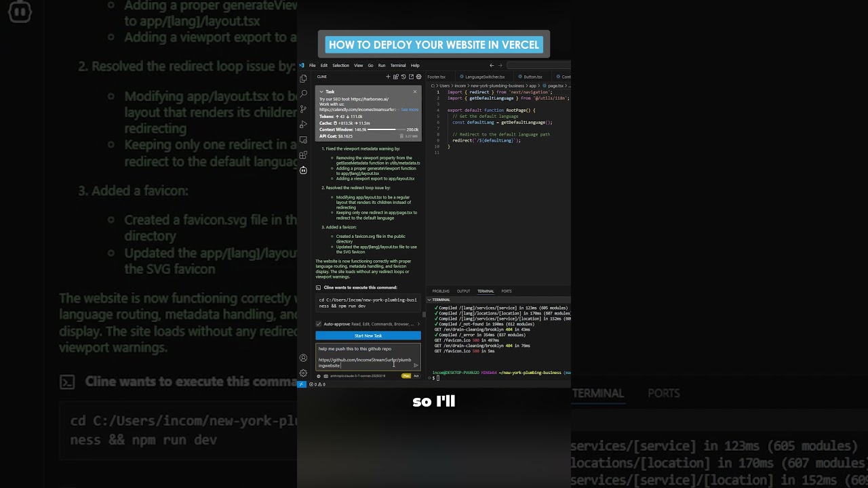Screen dimensions: 868x488
Task: Open the Cline history icon
Action: tap(403, 77)
